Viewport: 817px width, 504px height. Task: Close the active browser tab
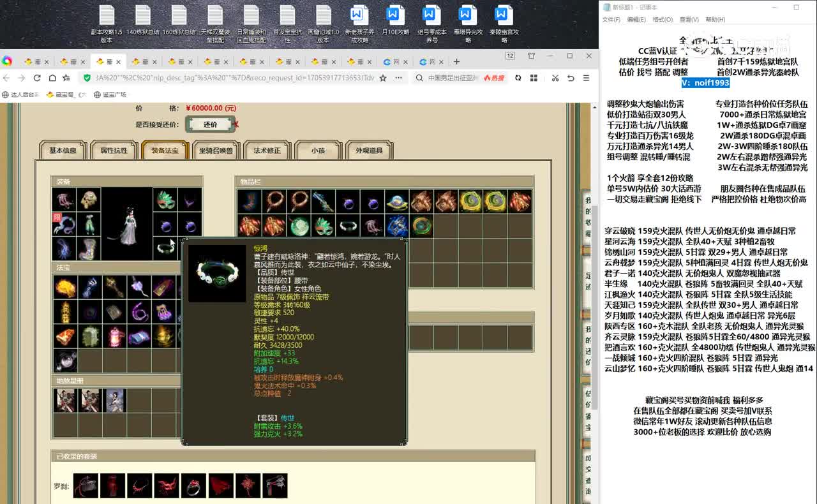tap(119, 62)
